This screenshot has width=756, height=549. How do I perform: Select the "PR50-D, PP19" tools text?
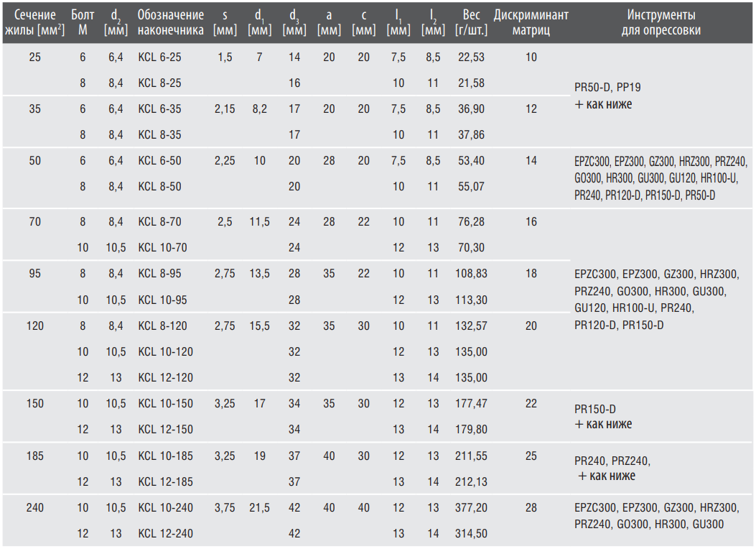607,88
